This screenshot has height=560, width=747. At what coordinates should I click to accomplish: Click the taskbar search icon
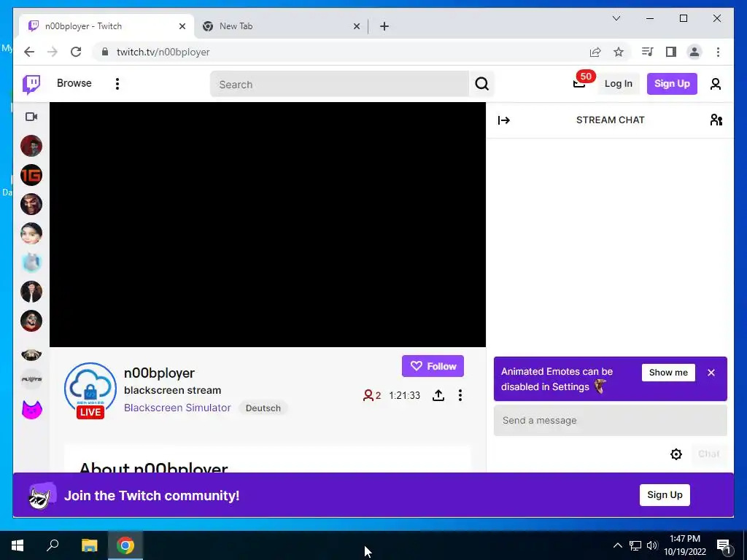(x=53, y=545)
